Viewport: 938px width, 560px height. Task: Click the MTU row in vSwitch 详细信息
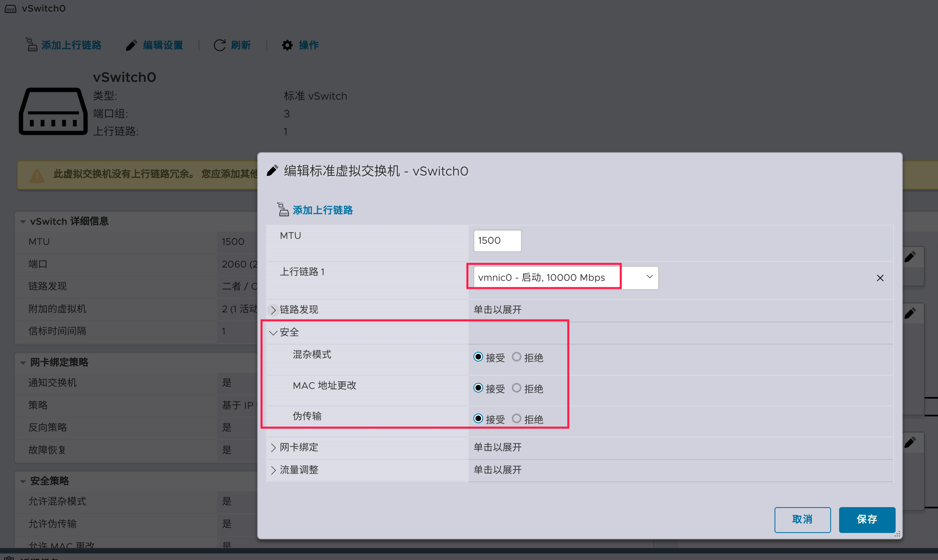(x=136, y=242)
